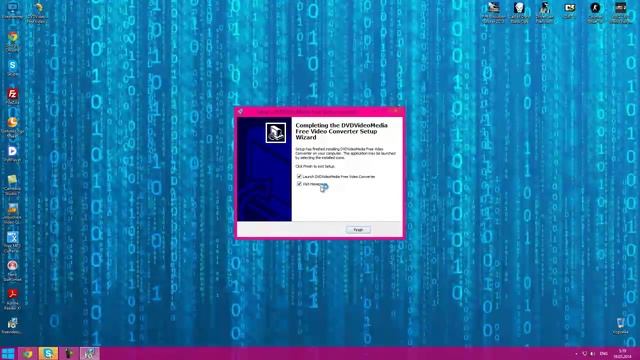Screen dimensions: 640x360
Task: Open the clock and date in the taskbar
Action: [x=622, y=353]
